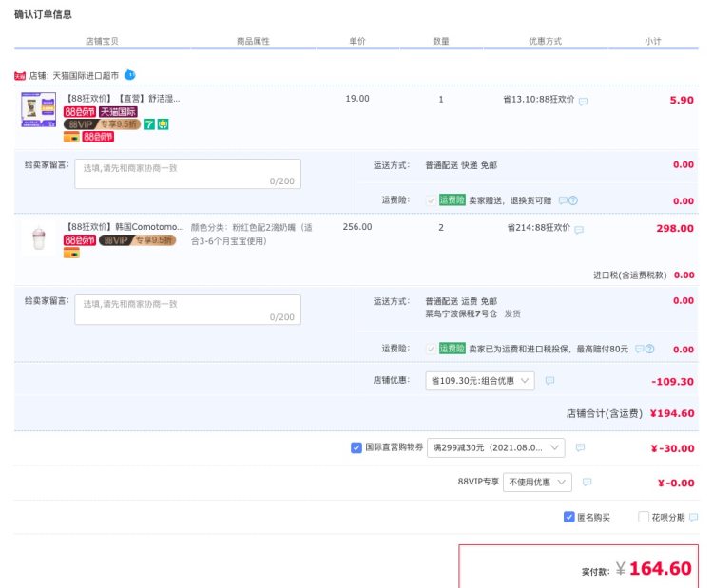Click the 298.00 subtotal
The height and width of the screenshot is (588, 713).
[x=675, y=228]
